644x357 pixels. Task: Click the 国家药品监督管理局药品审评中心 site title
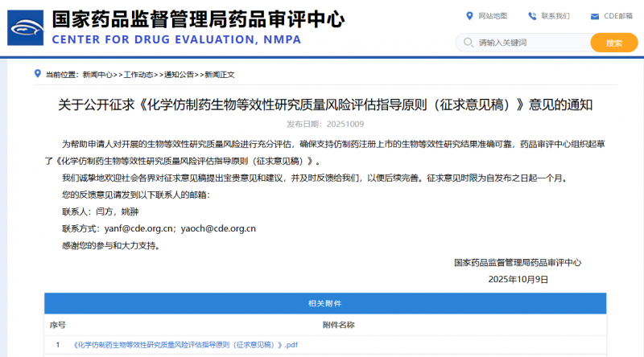(x=197, y=18)
